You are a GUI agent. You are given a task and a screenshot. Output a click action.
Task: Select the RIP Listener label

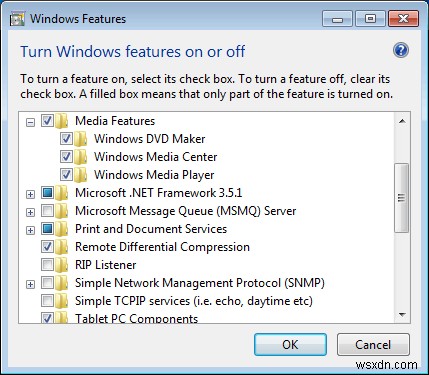pyautogui.click(x=106, y=265)
